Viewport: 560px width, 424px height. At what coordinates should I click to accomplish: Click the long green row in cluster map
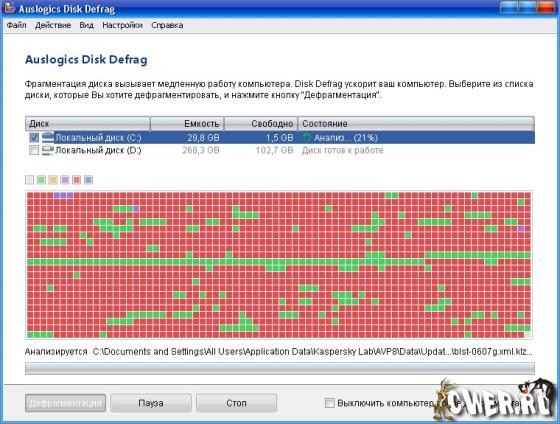point(226,262)
